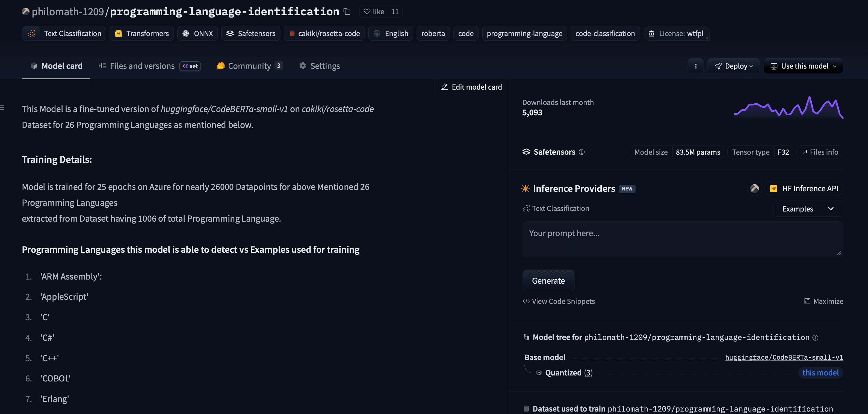Open the Use this model dropdown

(x=803, y=66)
